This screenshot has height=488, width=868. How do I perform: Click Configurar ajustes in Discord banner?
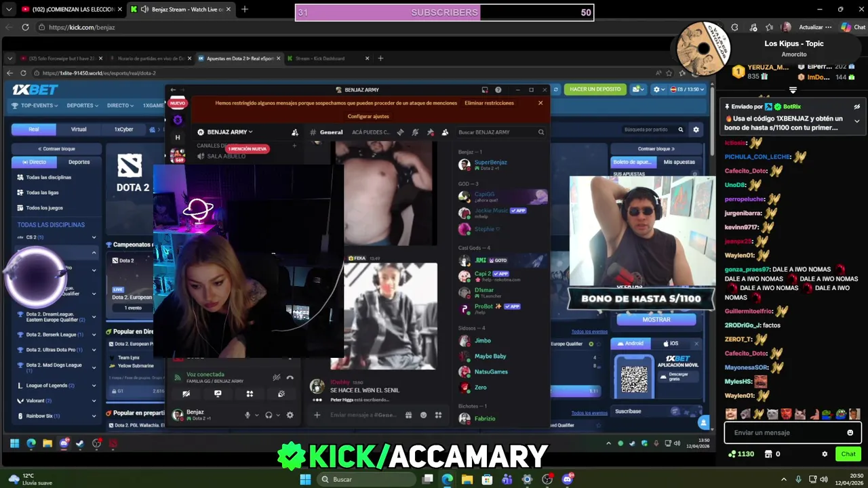click(368, 117)
